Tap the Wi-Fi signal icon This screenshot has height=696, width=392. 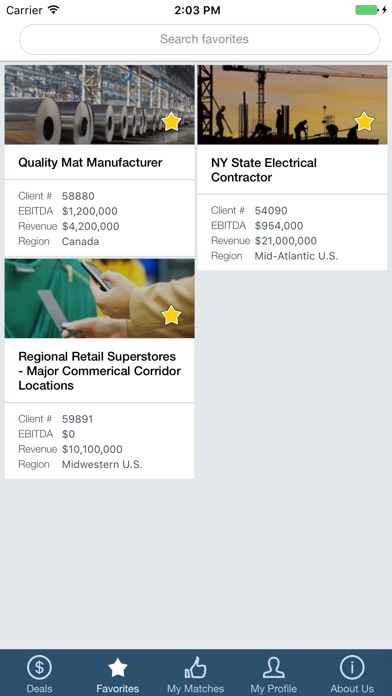[x=54, y=9]
